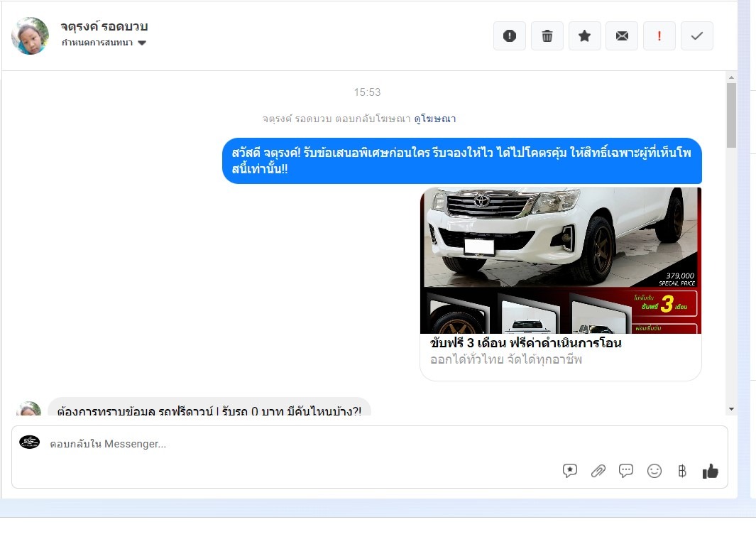
Task: Open the white Toyota pickup ad image
Action: 561,260
